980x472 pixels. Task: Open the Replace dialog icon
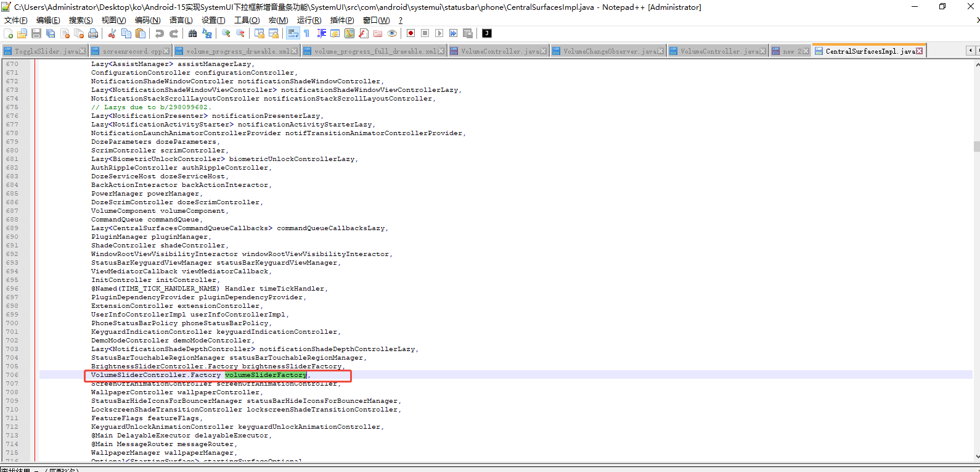coord(207,33)
